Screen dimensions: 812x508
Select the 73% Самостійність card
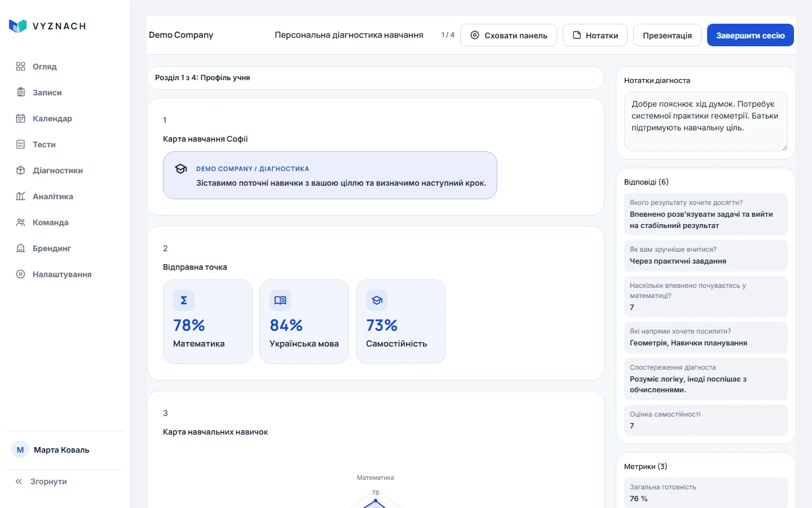tap(400, 322)
